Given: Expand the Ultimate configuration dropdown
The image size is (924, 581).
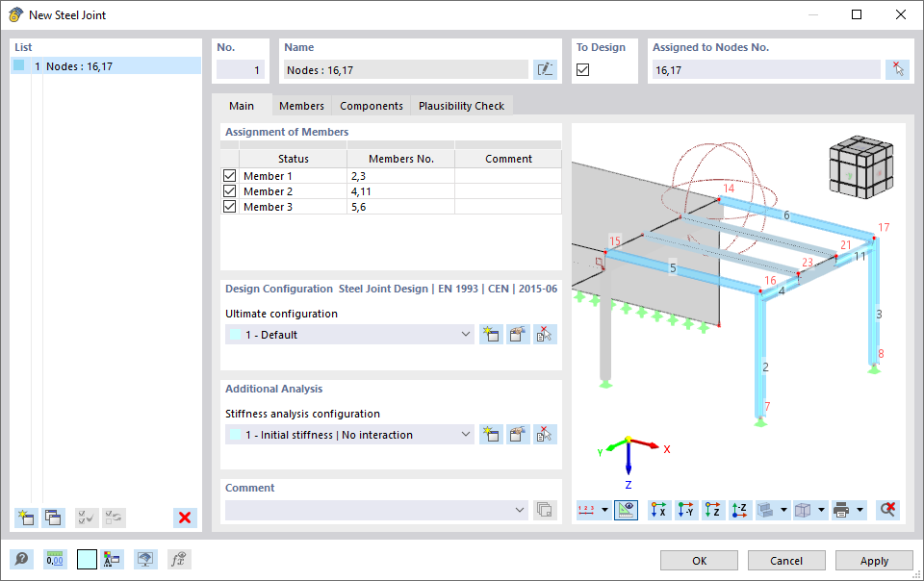Looking at the screenshot, I should point(466,335).
